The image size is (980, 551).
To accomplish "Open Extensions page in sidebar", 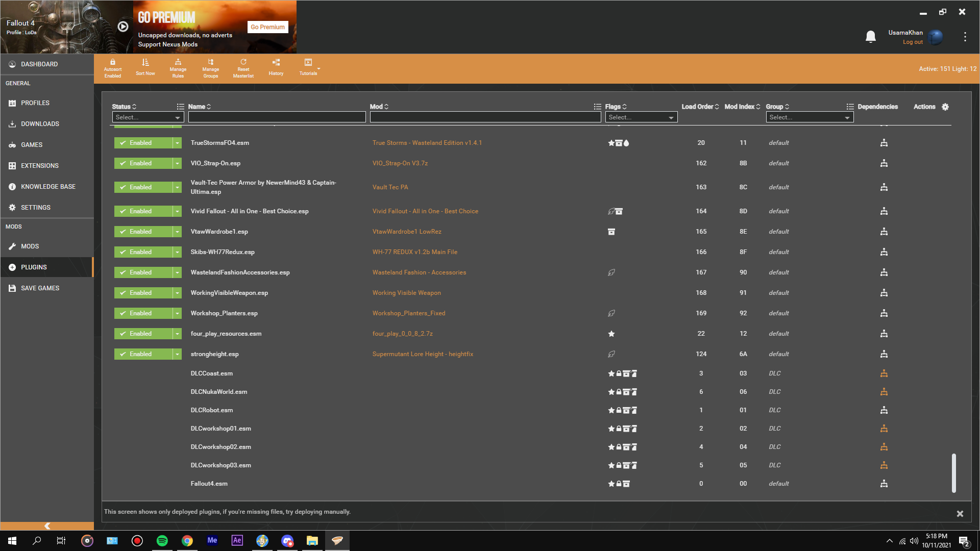I will (x=47, y=166).
